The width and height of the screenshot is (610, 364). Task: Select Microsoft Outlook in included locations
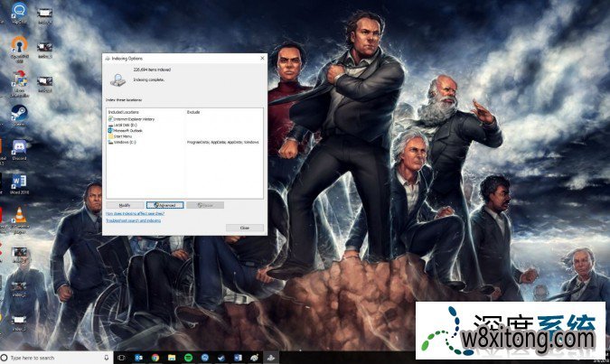pyautogui.click(x=127, y=130)
